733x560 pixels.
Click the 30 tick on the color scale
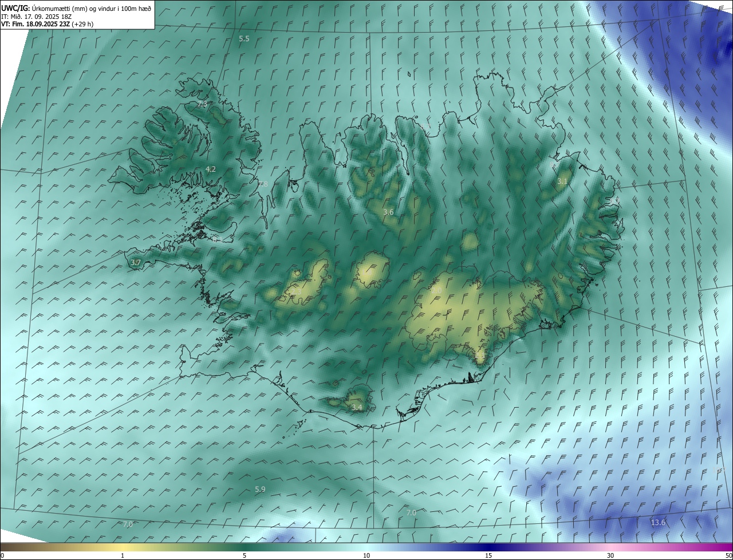coord(610,555)
